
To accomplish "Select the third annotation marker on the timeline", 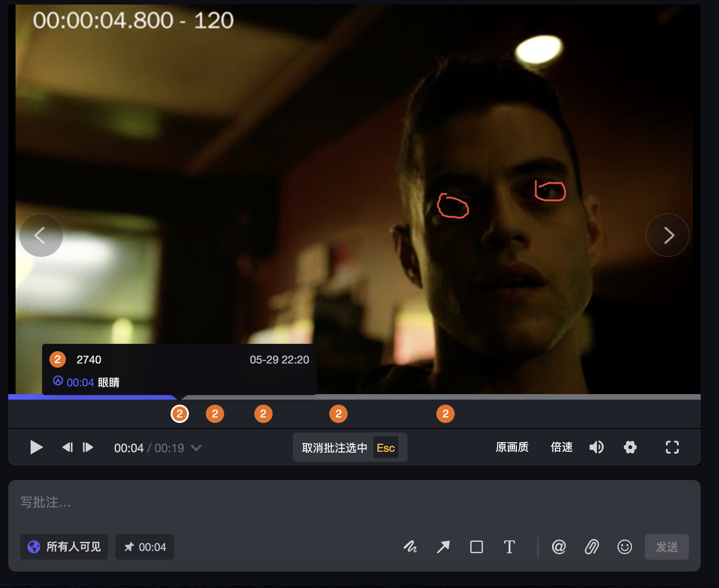I will [x=263, y=414].
